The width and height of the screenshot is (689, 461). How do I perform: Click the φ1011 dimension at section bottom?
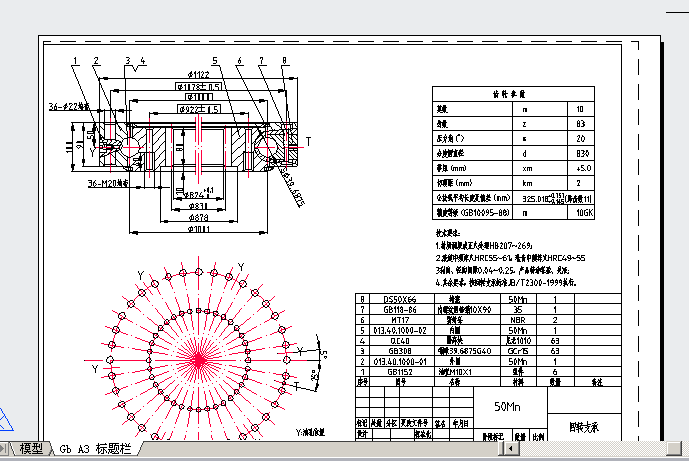[198, 229]
